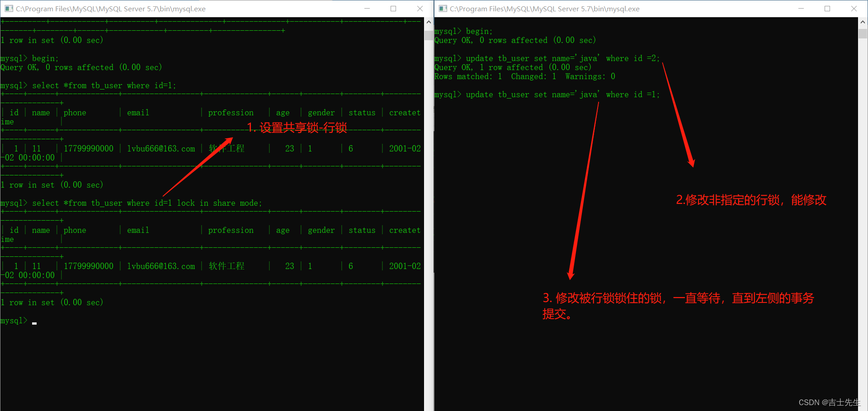Click the right window's scrollbar up arrow

click(863, 22)
